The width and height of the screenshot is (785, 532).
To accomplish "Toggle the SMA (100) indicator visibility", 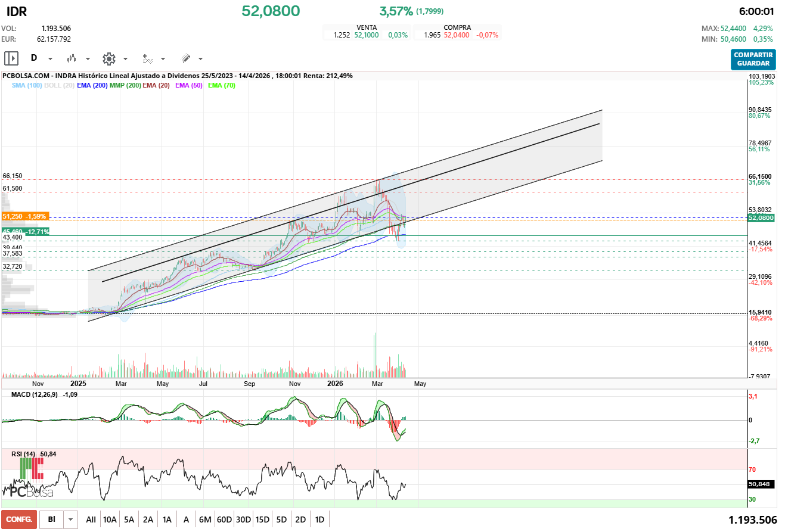I will (x=27, y=86).
